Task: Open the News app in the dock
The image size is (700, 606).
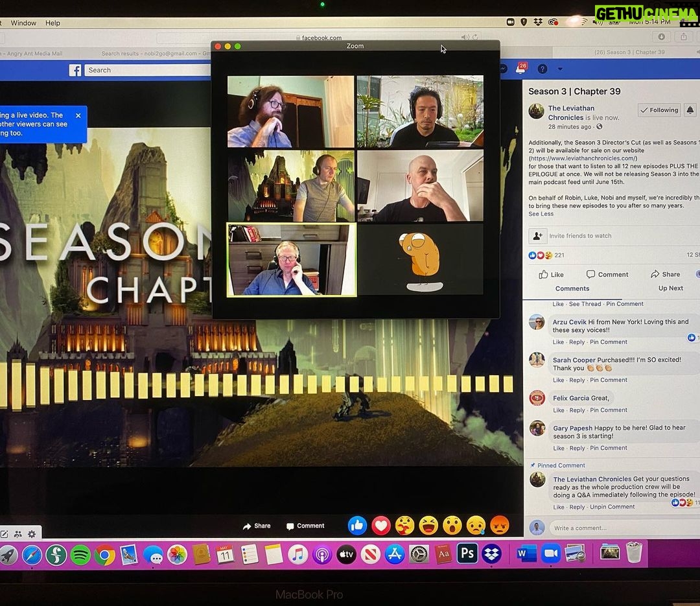Action: click(x=371, y=554)
